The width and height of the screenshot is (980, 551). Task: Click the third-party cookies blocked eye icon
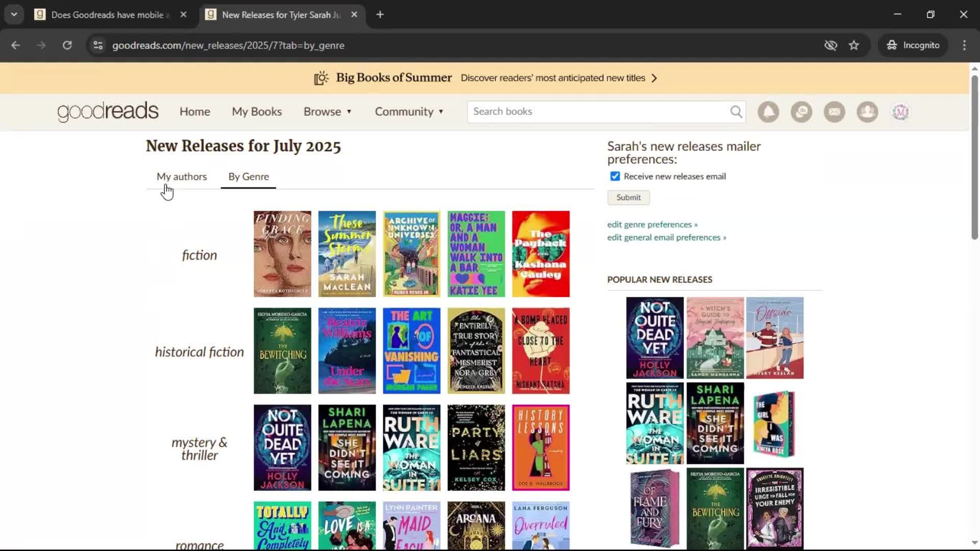pos(830,45)
